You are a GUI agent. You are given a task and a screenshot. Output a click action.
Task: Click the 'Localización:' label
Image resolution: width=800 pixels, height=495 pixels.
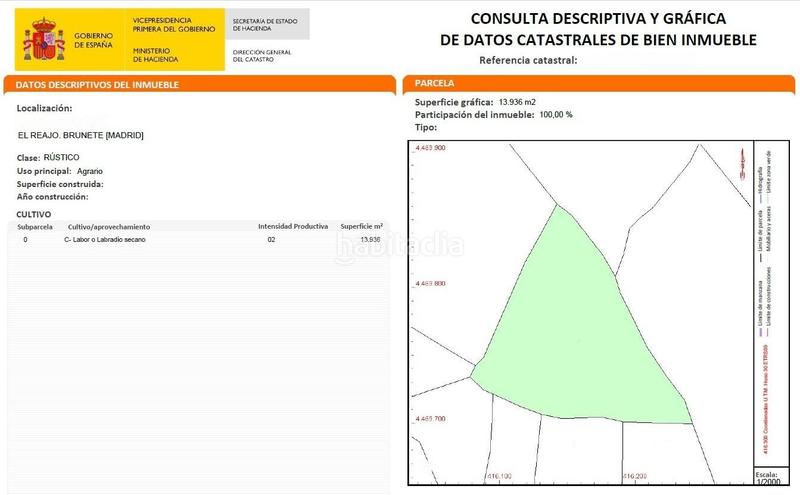click(44, 108)
